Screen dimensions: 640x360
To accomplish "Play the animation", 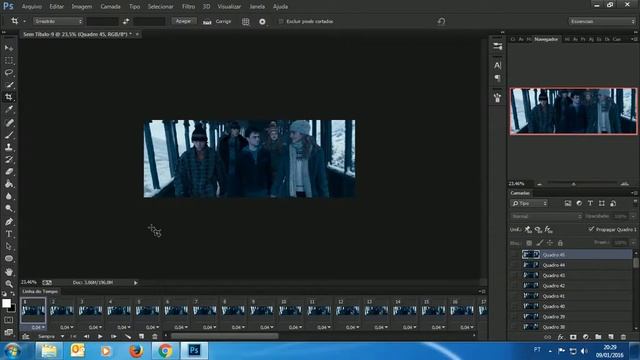I will (x=100, y=336).
